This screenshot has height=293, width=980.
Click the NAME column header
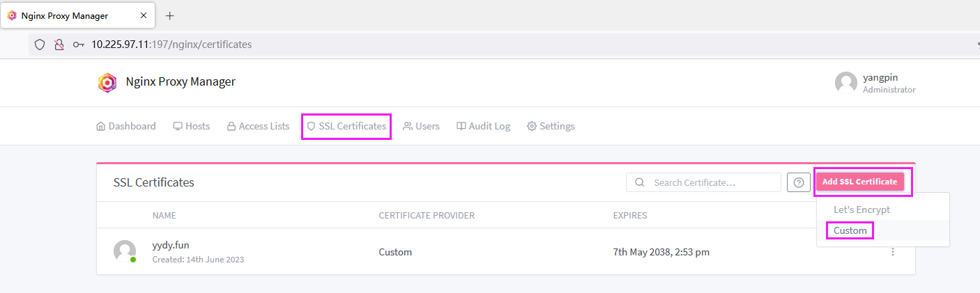coord(164,216)
